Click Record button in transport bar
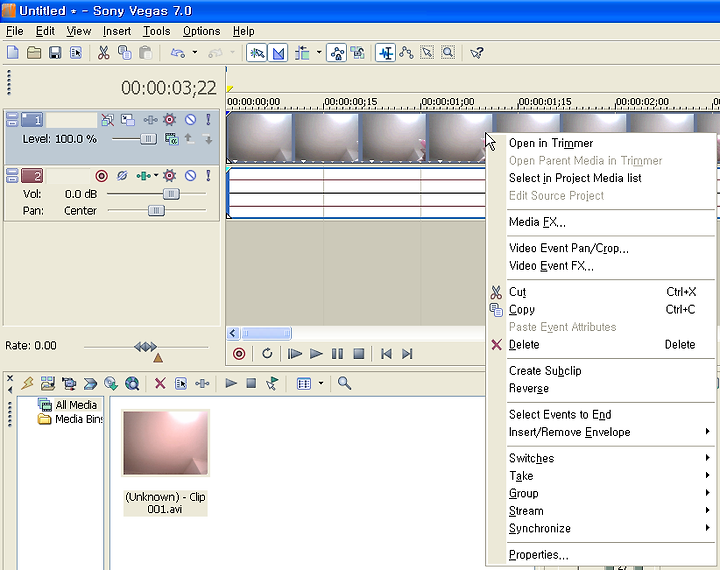This screenshot has width=720, height=570. pos(239,354)
